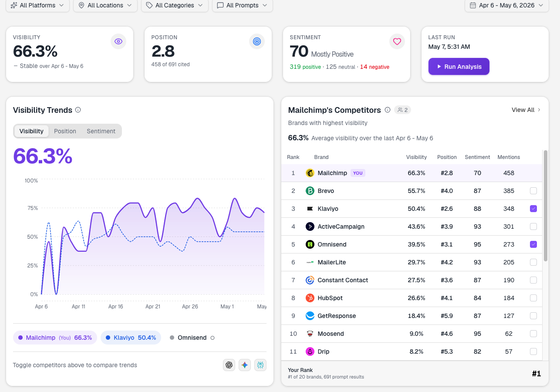This screenshot has height=392, width=560.
Task: Open the All Prompts dropdown
Action: (243, 5)
